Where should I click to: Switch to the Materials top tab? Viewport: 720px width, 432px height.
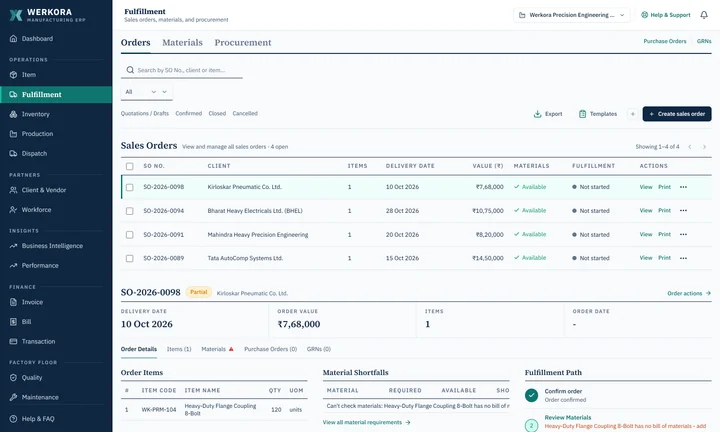coord(182,42)
